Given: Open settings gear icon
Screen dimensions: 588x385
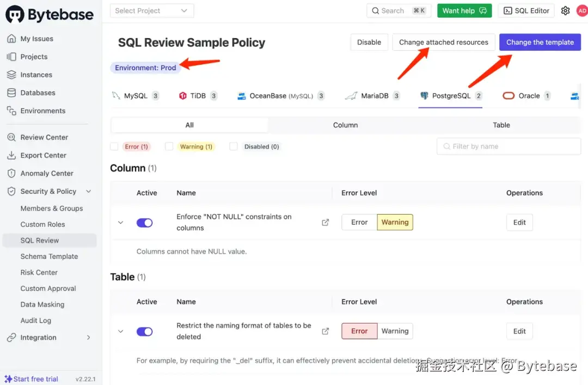Looking at the screenshot, I should (x=565, y=11).
